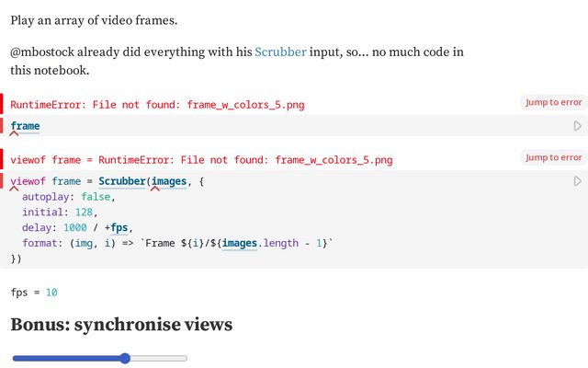Viewport: 588px width, 368px height.
Task: Click the blue slider handle
Action: (125, 358)
